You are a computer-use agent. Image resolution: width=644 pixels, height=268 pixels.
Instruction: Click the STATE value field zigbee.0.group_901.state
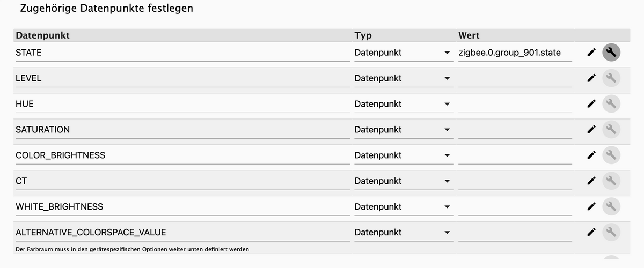(x=515, y=53)
